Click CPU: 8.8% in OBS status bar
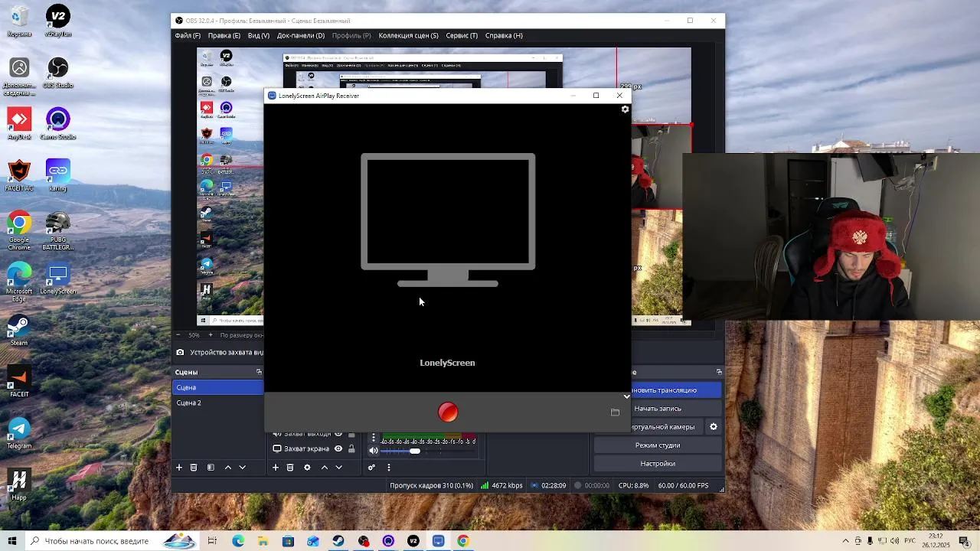Screen dimensions: 980x551 point(633,485)
